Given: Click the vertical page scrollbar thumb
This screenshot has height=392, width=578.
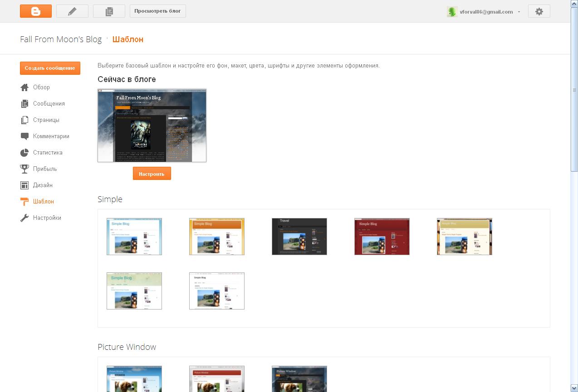Looking at the screenshot, I should [574, 89].
